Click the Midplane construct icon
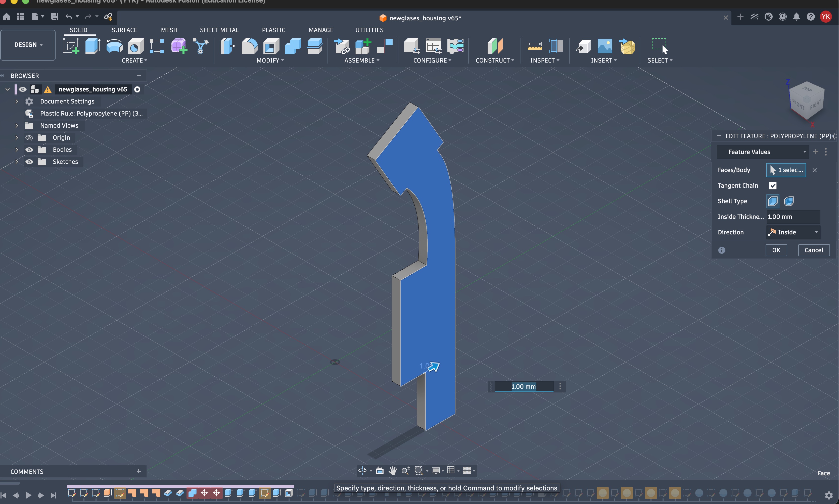This screenshot has height=504, width=839. pos(495,46)
